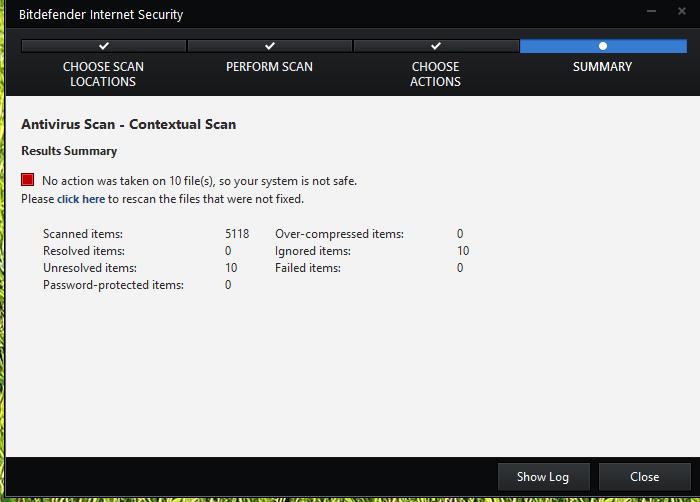Click the Results Summary heading
This screenshot has width=700, height=502.
[x=69, y=151]
